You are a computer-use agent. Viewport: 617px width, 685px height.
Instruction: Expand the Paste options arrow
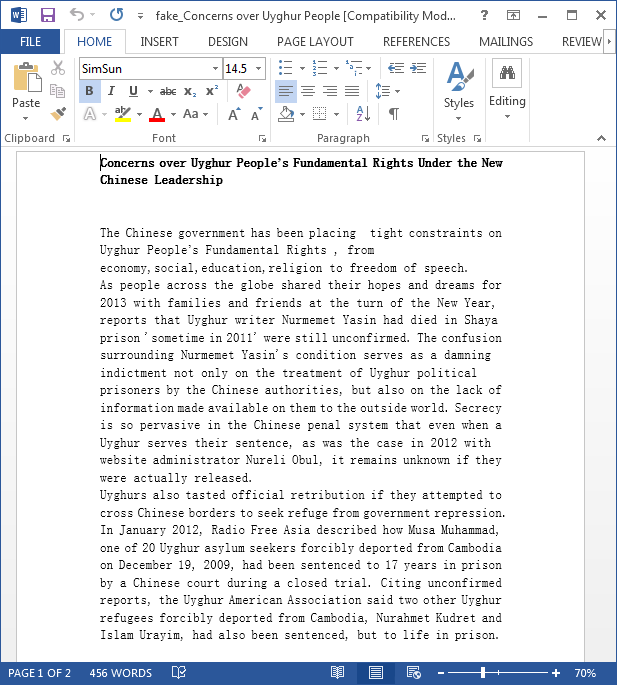point(25,118)
